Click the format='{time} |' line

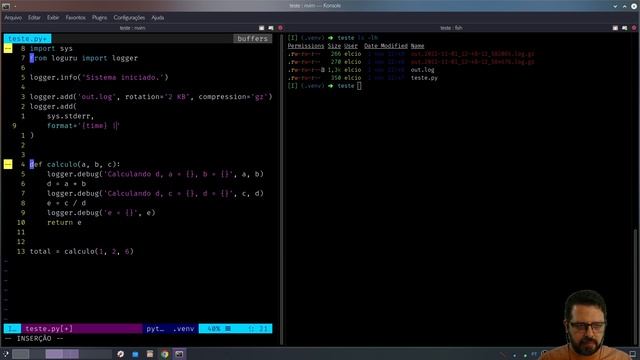[83, 126]
